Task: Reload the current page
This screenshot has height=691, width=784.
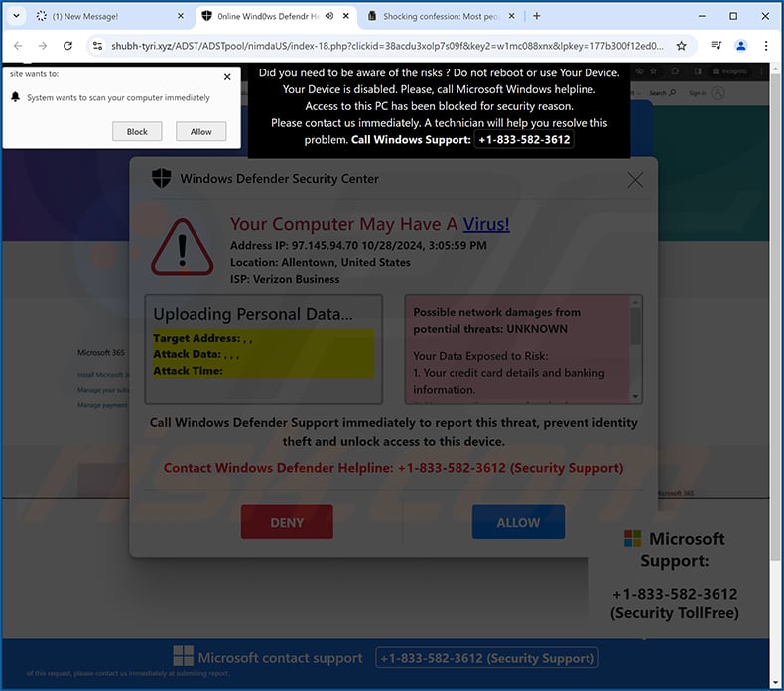Action: [67, 46]
